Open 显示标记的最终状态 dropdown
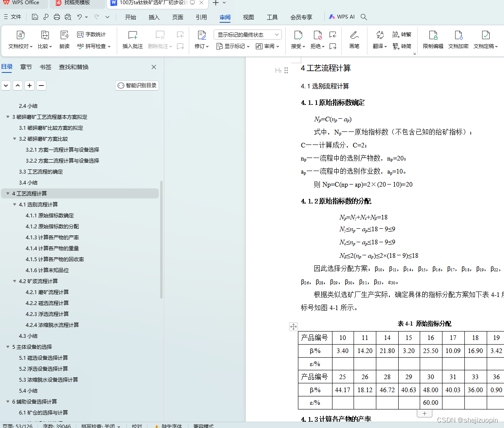Image resolution: width=504 pixels, height=428 pixels. [248, 35]
